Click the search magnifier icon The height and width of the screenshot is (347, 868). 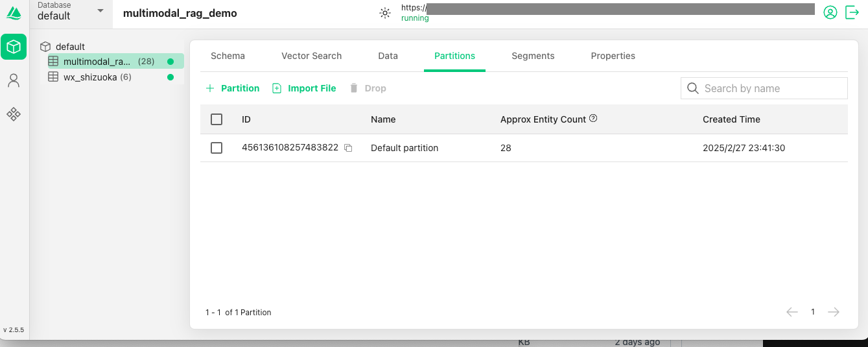click(693, 88)
